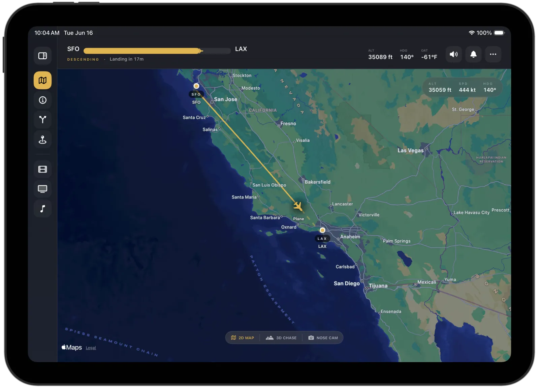The image size is (539, 392).
Task: Click the 'Landing in 17m' text
Action: point(127,59)
